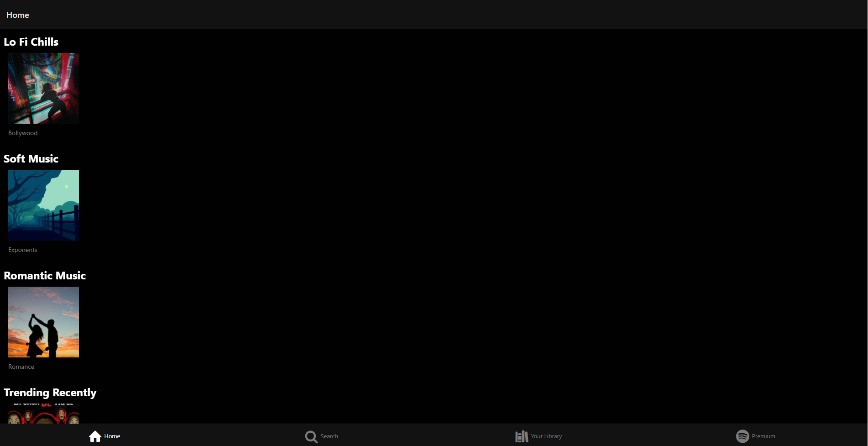This screenshot has height=446, width=868.
Task: Click the Bollywood playlist title text
Action: (23, 133)
